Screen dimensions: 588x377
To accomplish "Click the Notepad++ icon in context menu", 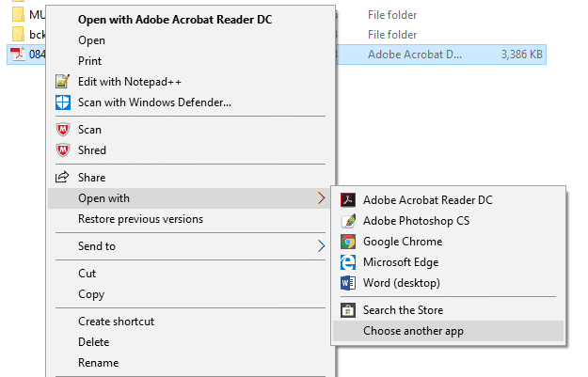I will [x=63, y=82].
